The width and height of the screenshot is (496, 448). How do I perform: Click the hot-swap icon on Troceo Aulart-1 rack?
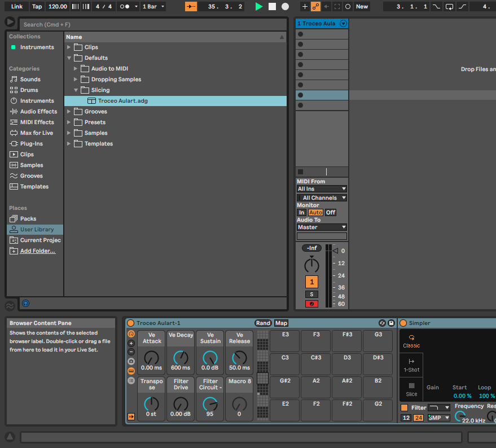tap(383, 323)
